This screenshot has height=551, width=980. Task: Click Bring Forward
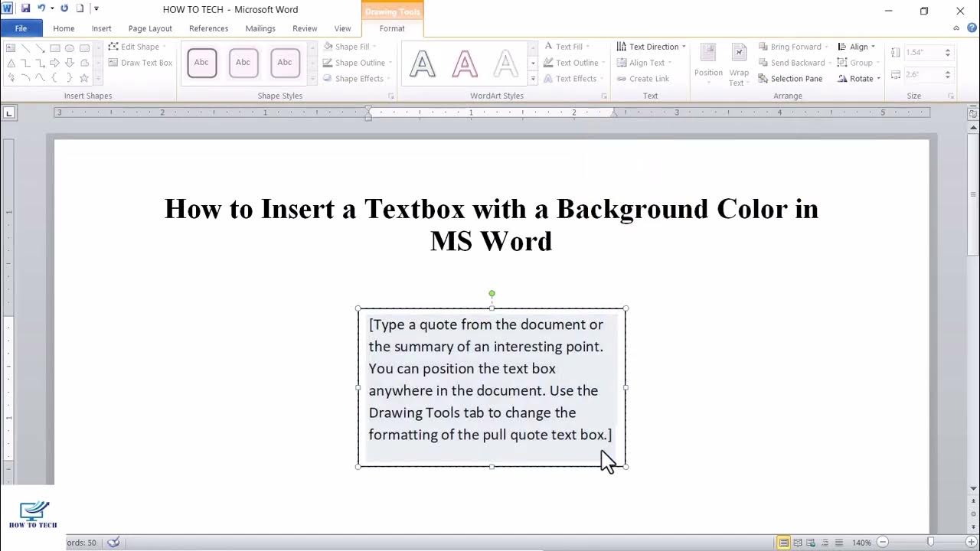point(793,47)
